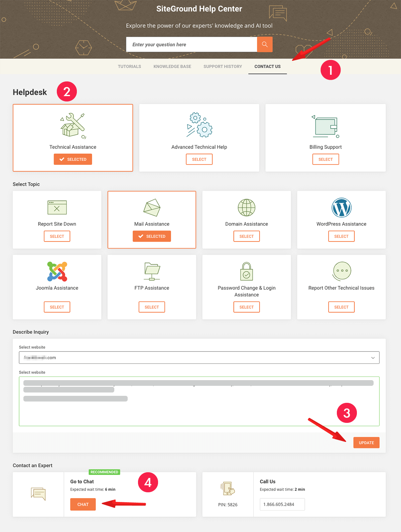Click the Report Other Technical Issues bubble icon
The image size is (401, 532).
342,271
